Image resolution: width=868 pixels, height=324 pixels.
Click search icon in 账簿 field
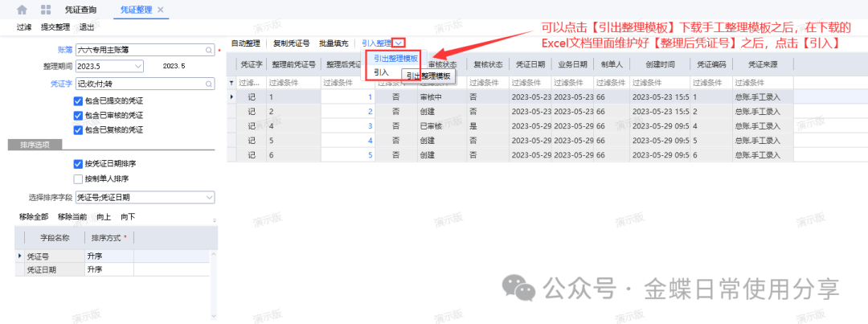point(209,50)
